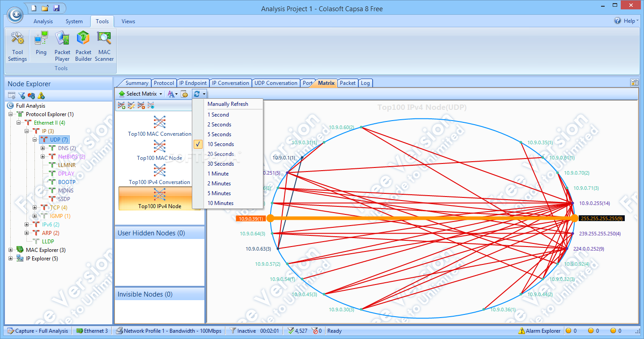Click the Help question mark icon

(x=618, y=21)
